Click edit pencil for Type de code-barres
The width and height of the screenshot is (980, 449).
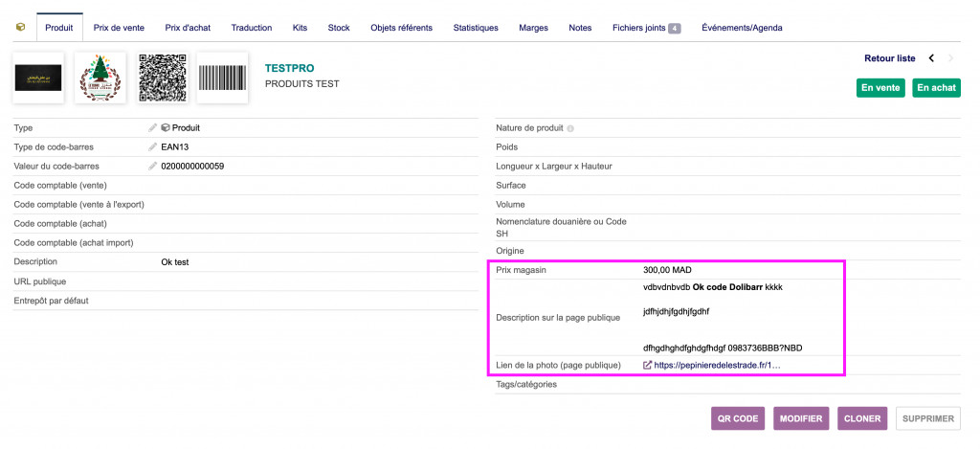coord(153,146)
